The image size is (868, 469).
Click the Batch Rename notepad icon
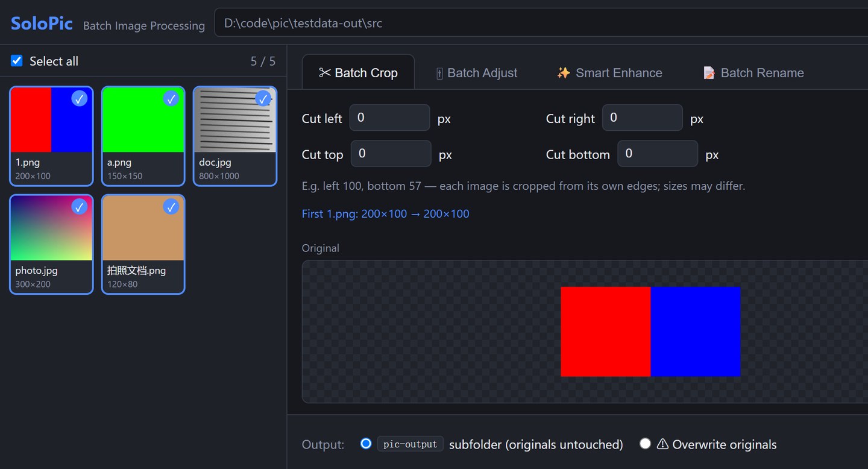click(x=709, y=73)
